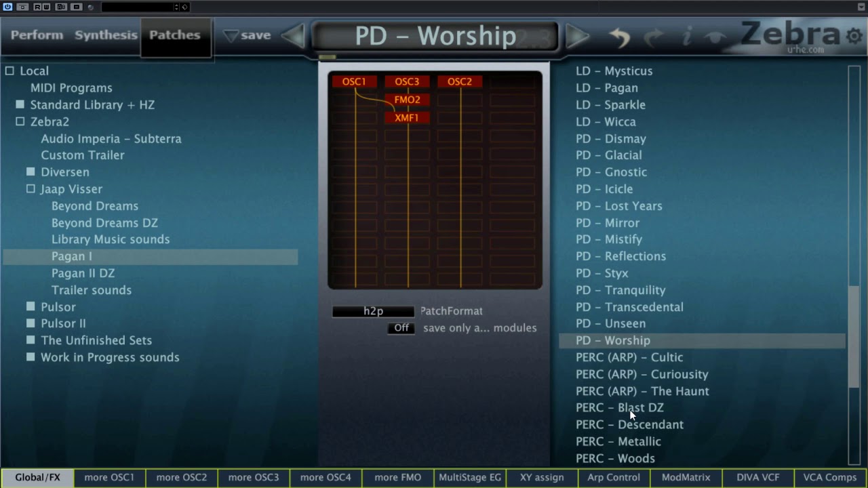Click the host bypass icon next to power
The width and height of the screenshot is (868, 488).
[x=22, y=7]
